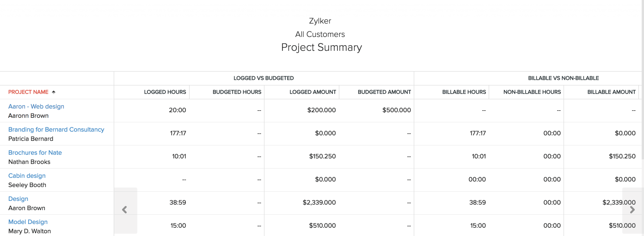The height and width of the screenshot is (236, 644).
Task: Open the Cabin design project link
Action: click(x=27, y=175)
